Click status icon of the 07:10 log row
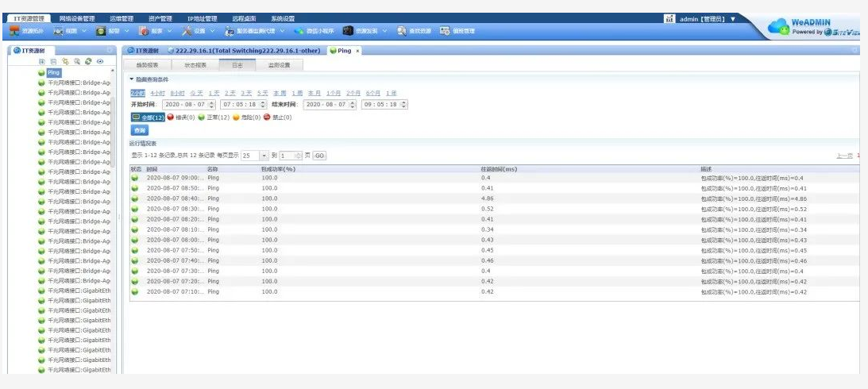This screenshot has height=389, width=868. pos(134,291)
